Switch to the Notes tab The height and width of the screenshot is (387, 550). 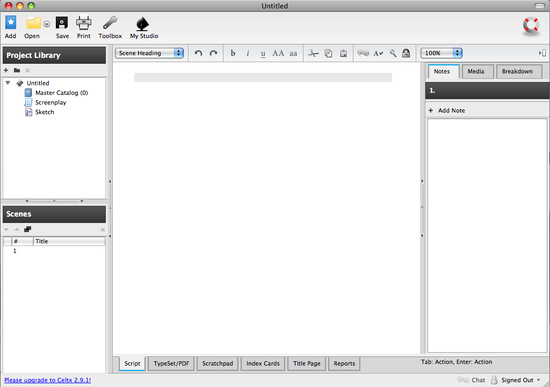[442, 71]
